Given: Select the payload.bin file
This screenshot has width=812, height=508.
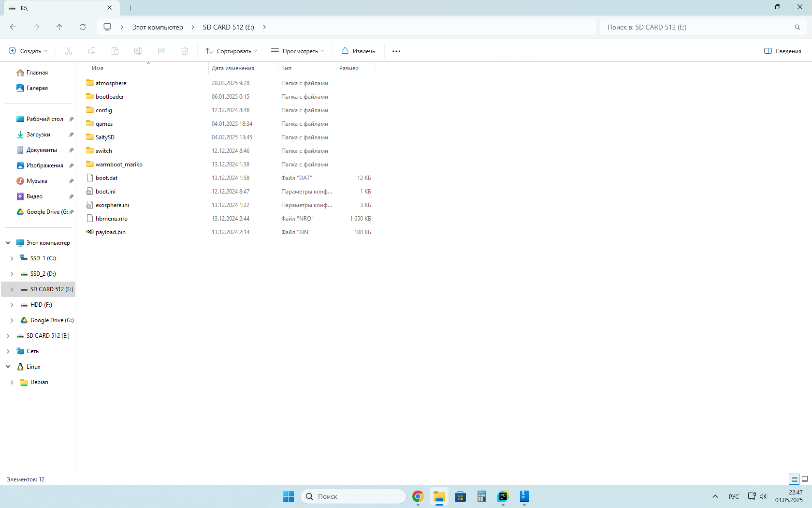Looking at the screenshot, I should 111,232.
